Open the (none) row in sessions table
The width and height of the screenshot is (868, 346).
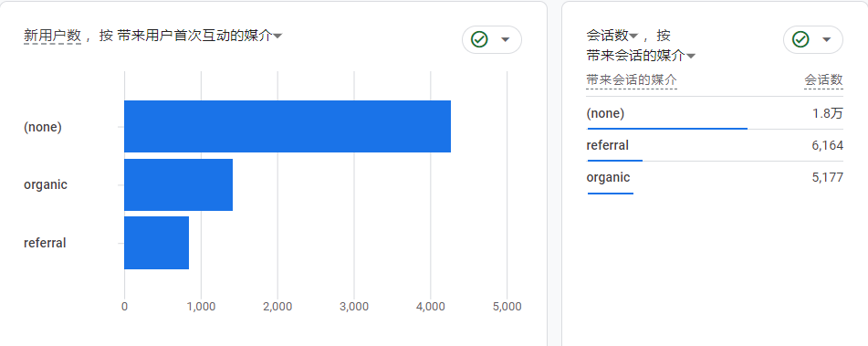[715, 114]
